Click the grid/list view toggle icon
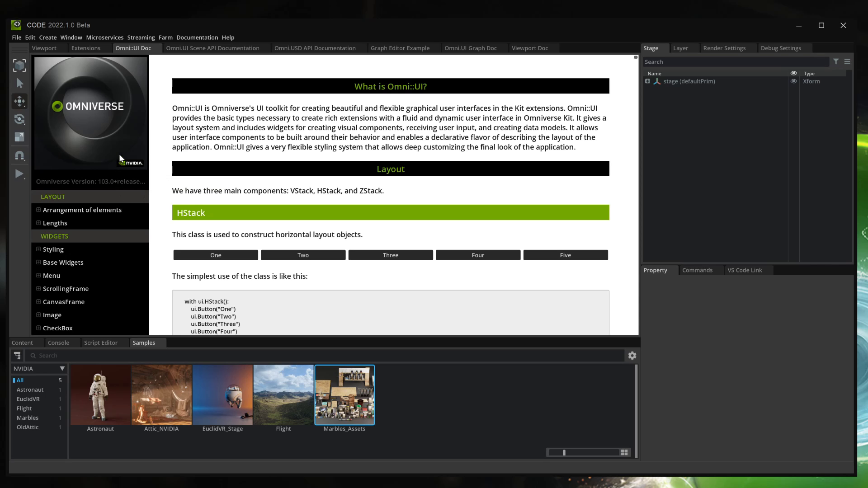The height and width of the screenshot is (488, 868). click(625, 452)
